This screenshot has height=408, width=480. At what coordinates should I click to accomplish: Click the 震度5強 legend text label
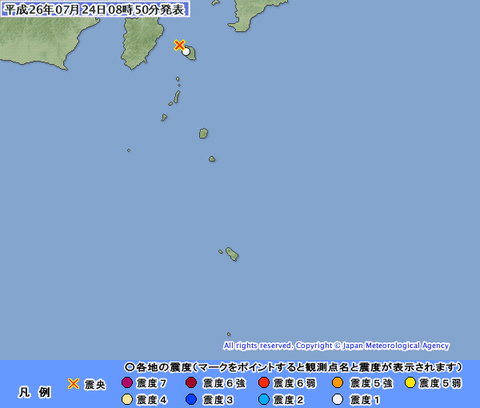click(371, 383)
